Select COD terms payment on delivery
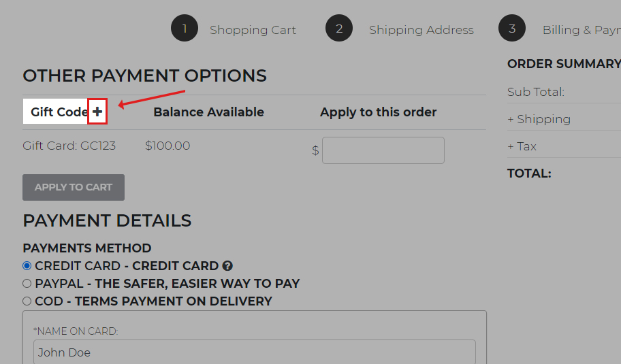This screenshot has height=364, width=621. [x=27, y=301]
